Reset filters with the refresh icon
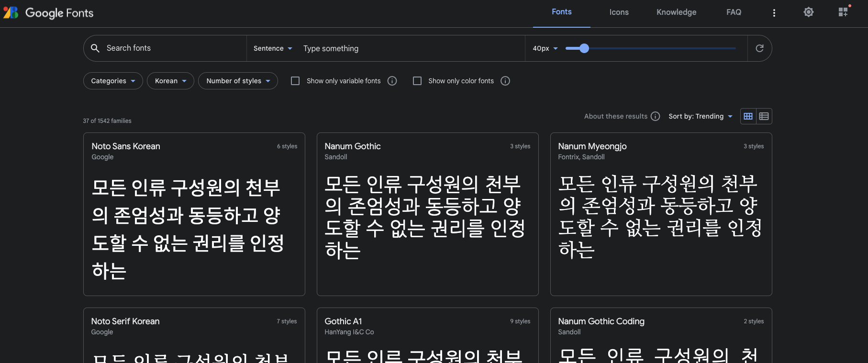The height and width of the screenshot is (363, 868). tap(759, 48)
